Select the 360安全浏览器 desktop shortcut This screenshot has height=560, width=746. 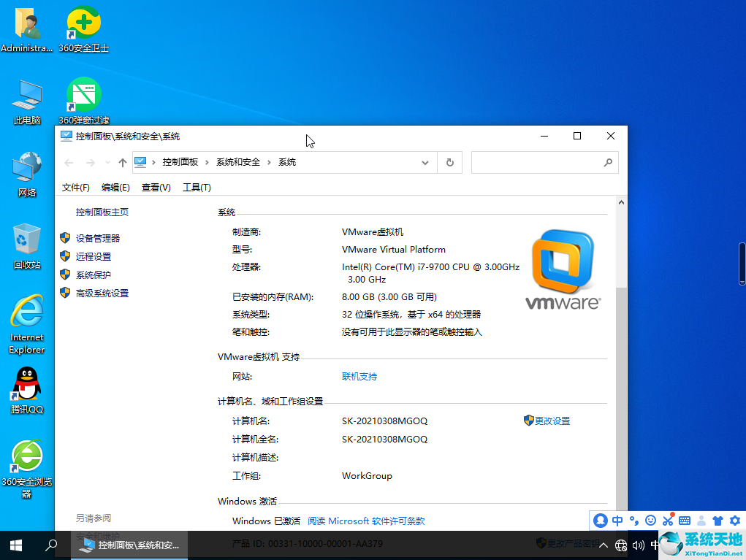pos(26,469)
